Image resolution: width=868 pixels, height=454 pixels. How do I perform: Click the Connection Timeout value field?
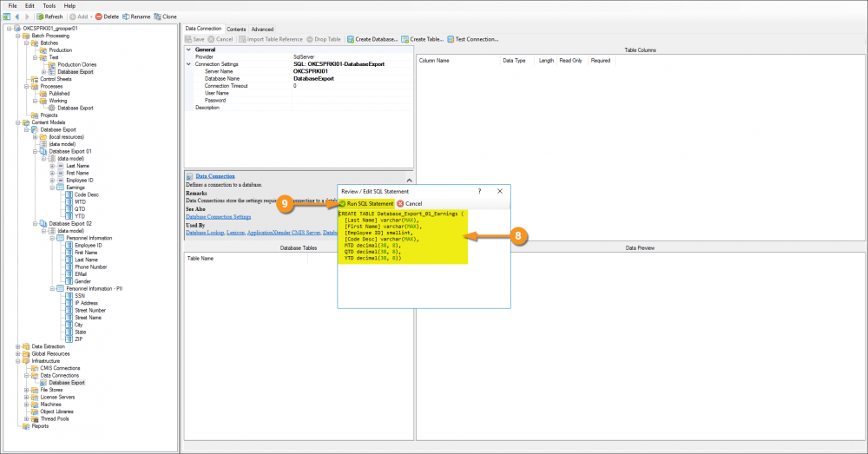pos(352,86)
